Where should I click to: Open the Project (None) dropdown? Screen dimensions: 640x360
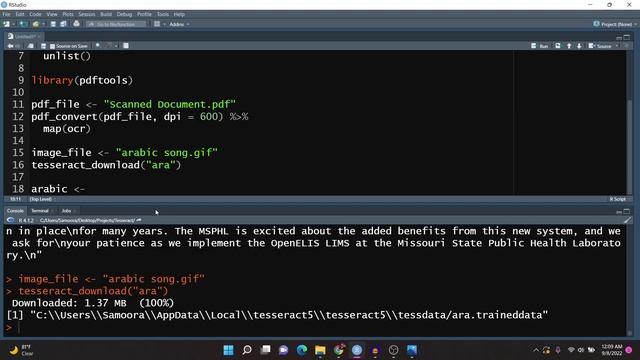(615, 24)
